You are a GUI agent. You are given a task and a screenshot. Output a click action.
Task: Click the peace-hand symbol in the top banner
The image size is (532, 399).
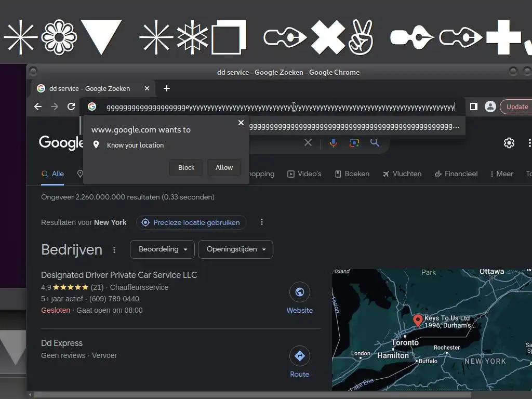[361, 37]
